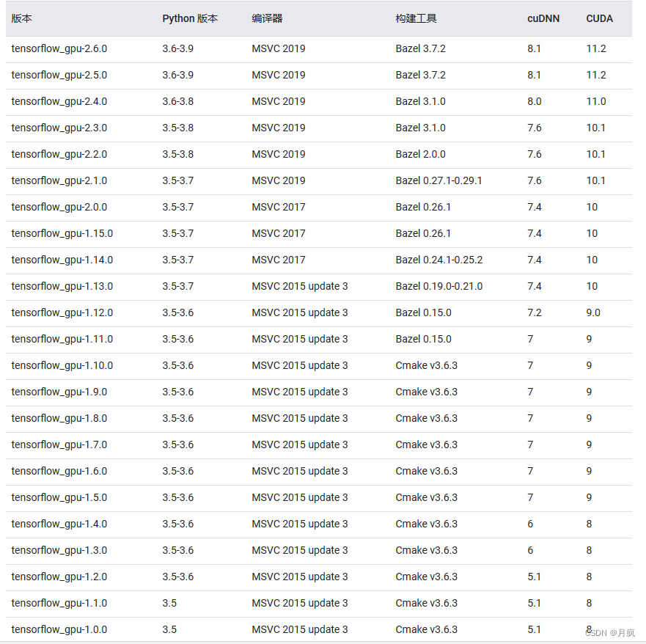
Task: Click the 版本 column header
Action: [x=21, y=18]
